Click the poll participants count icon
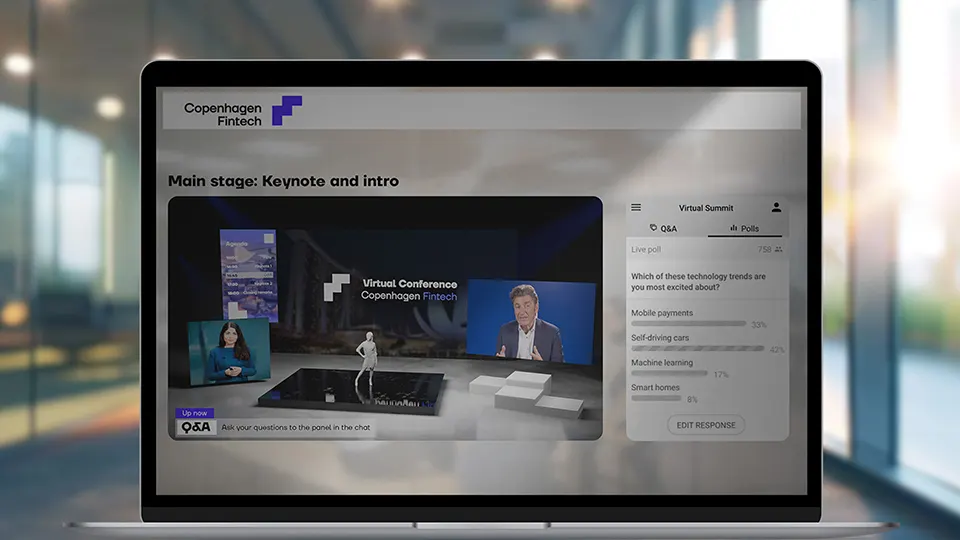The height and width of the screenshot is (540, 960). pos(779,249)
